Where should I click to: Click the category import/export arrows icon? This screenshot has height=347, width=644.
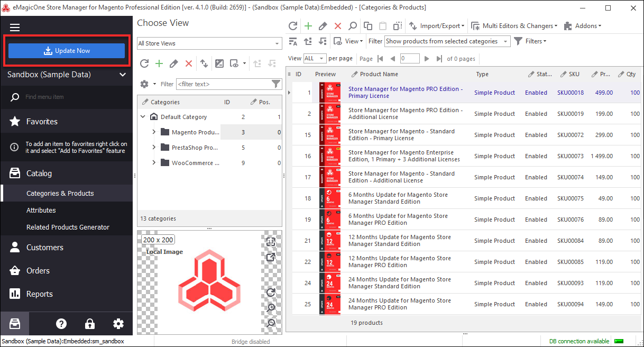tap(204, 63)
